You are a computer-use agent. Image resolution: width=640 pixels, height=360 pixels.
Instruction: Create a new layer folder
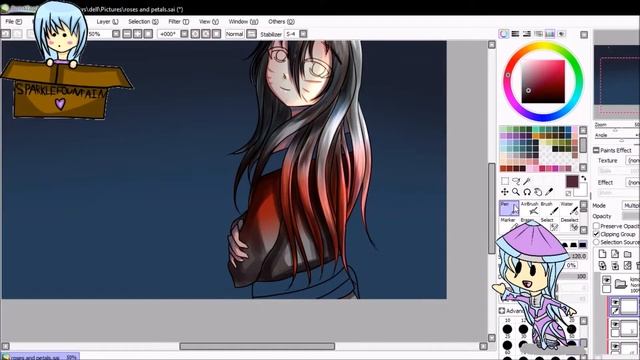click(628, 254)
